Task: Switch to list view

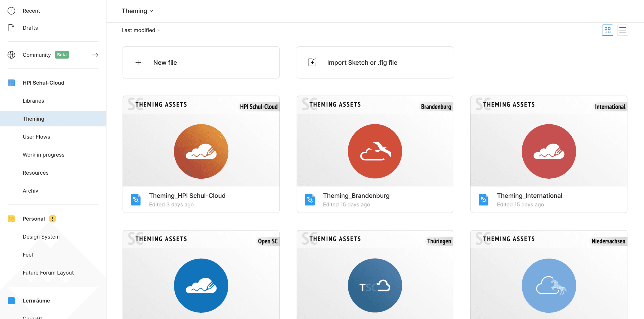Action: pos(622,30)
